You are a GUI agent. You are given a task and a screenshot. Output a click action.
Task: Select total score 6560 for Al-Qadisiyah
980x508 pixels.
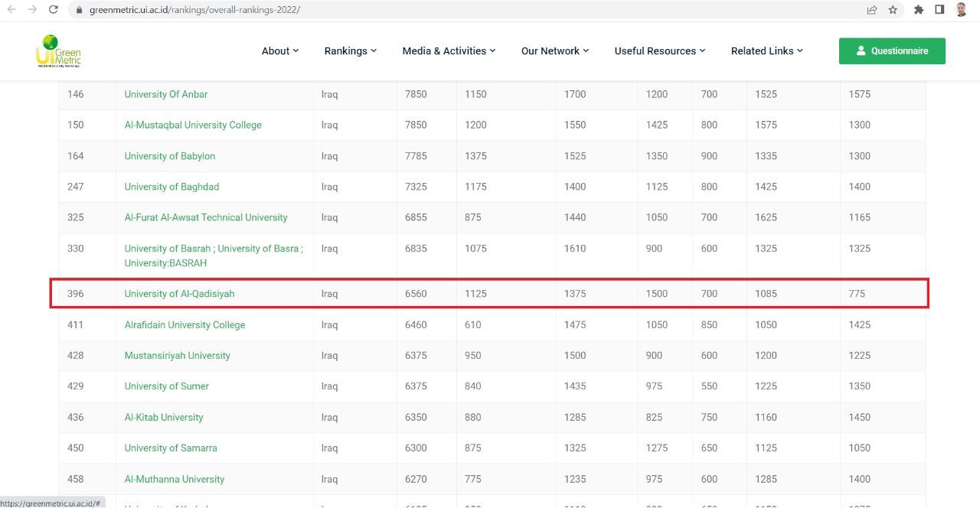416,294
